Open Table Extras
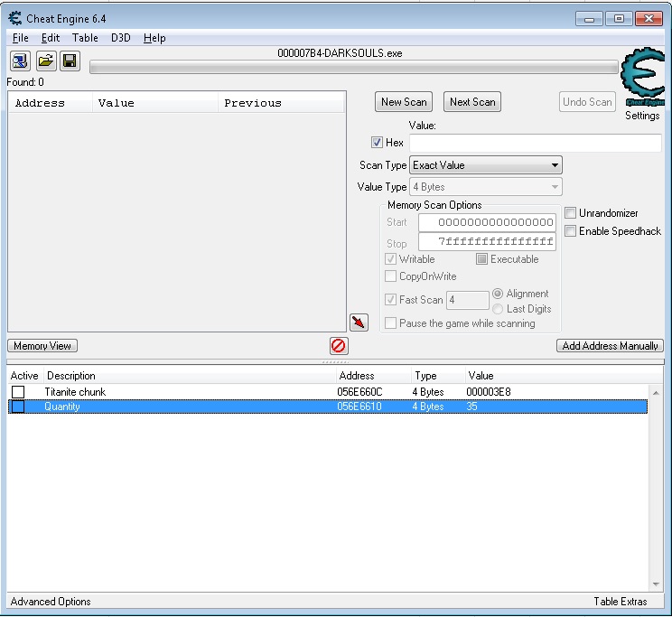The height and width of the screenshot is (617, 672). point(621,602)
